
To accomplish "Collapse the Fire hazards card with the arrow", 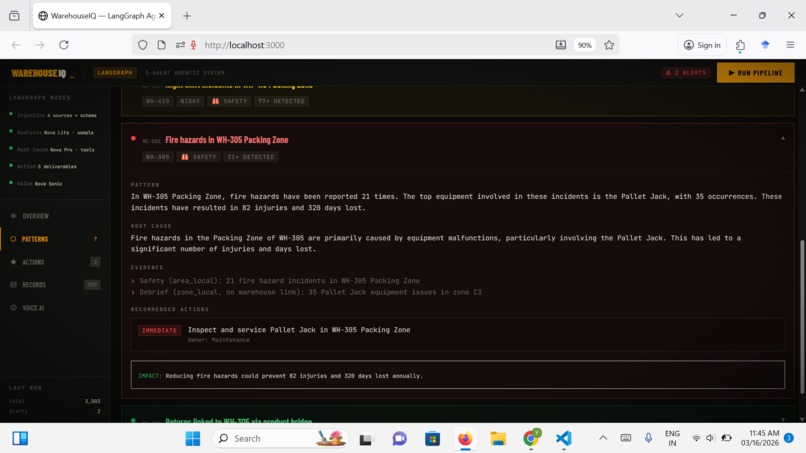I will click(783, 138).
